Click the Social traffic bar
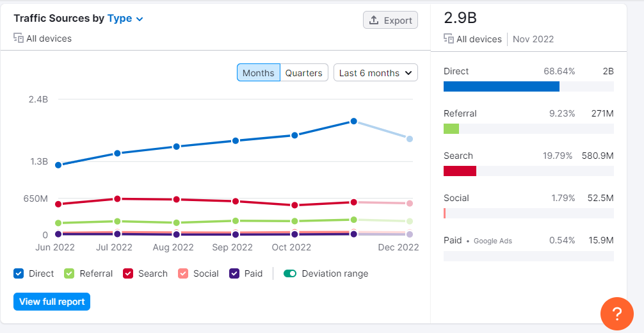The width and height of the screenshot is (644, 333). click(x=529, y=213)
